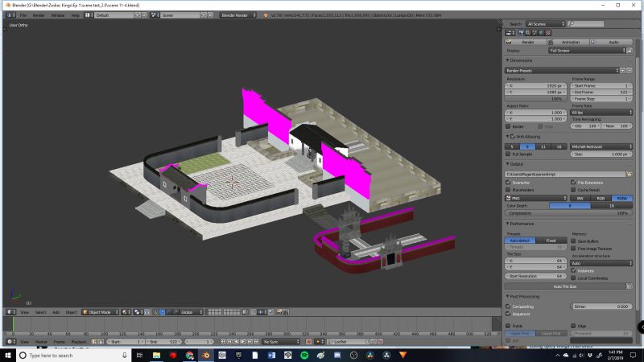Open the Default screen layout selector
This screenshot has width=644, height=362.
pyautogui.click(x=89, y=15)
